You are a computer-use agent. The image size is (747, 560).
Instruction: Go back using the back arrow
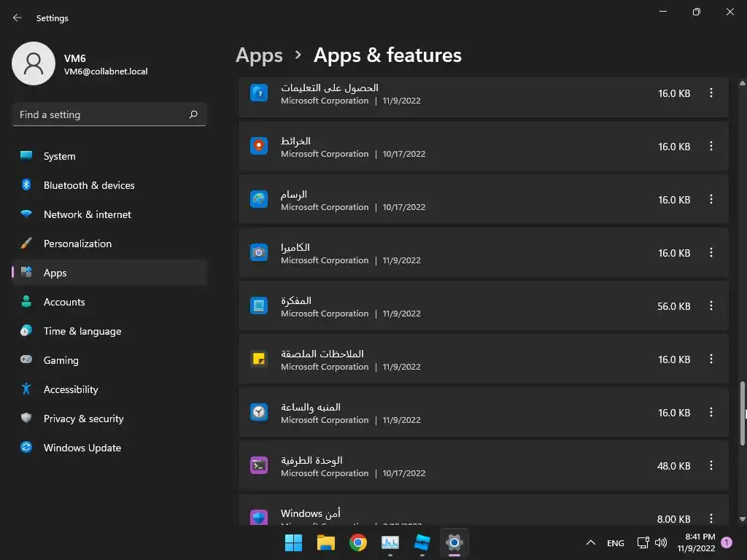coord(18,17)
